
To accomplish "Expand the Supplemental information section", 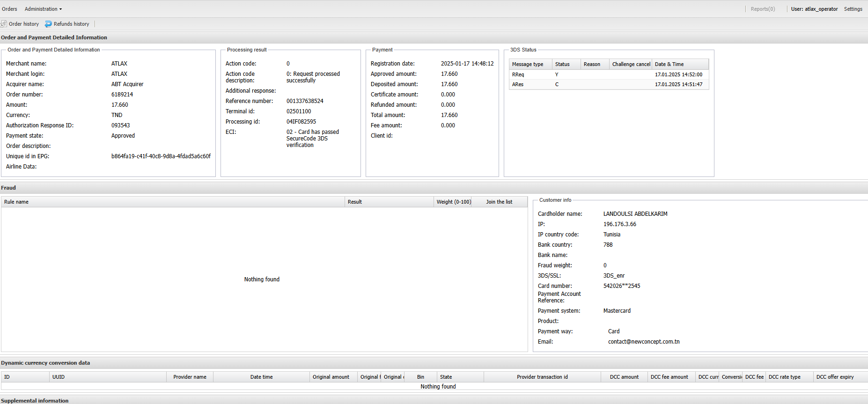I will (x=35, y=401).
